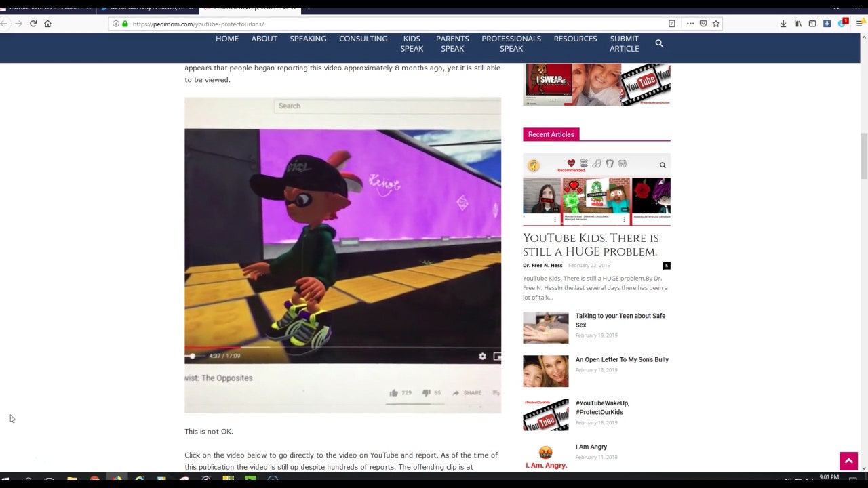
Task: Open 'An Open Letter To My Son's Bully' article
Action: click(x=622, y=360)
